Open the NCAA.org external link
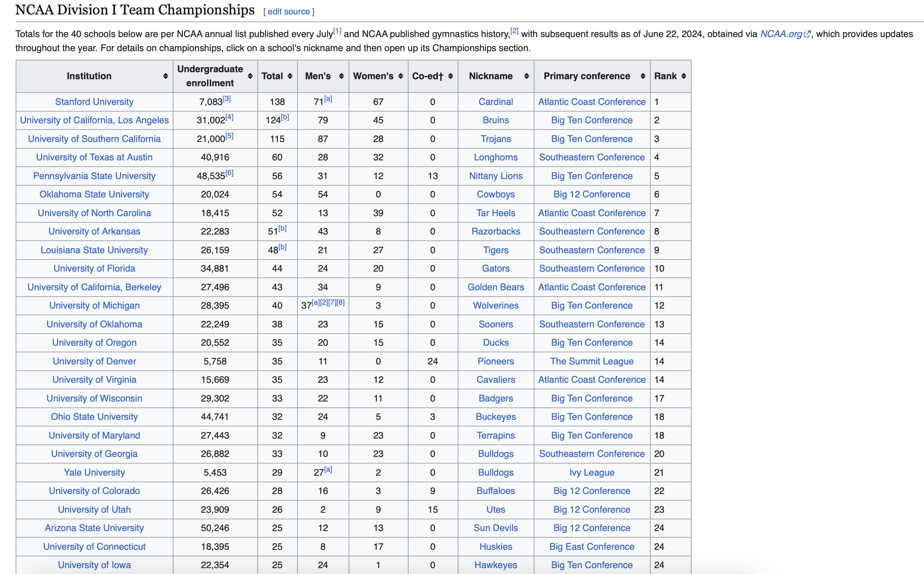The height and width of the screenshot is (574, 924). pos(785,34)
